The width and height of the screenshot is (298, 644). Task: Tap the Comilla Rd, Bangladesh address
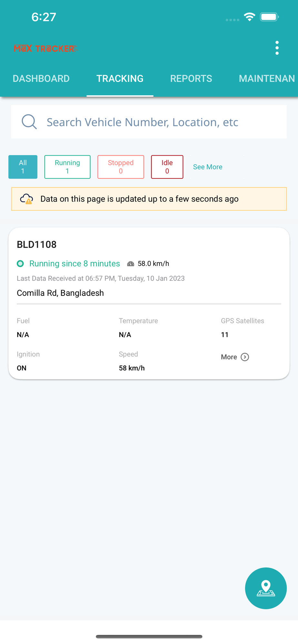60,293
